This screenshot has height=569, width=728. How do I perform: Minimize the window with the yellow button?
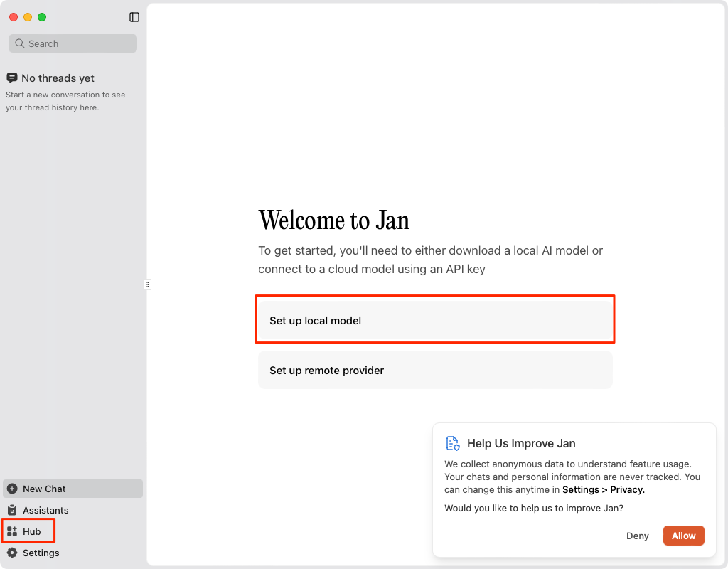28,17
